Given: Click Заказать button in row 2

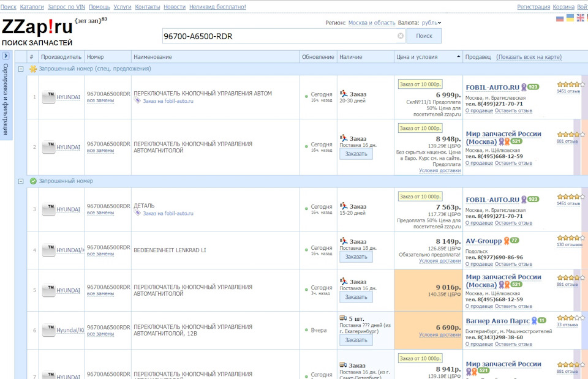Looking at the screenshot, I should point(356,154).
